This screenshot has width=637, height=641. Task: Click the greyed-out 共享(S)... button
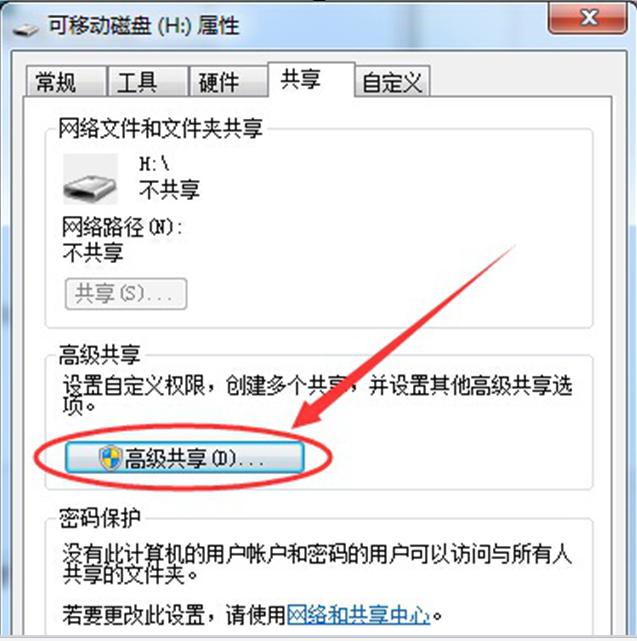pyautogui.click(x=126, y=294)
